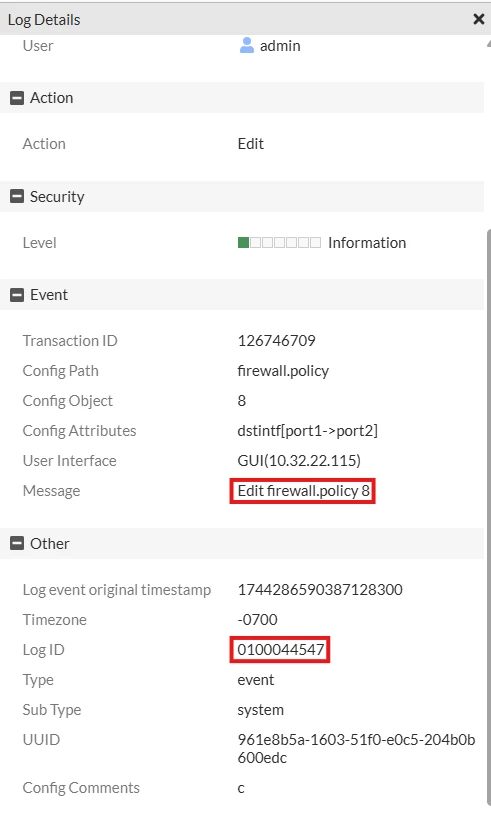Click the 'Transaction ID' field label
This screenshot has width=491, height=813.
pos(70,341)
